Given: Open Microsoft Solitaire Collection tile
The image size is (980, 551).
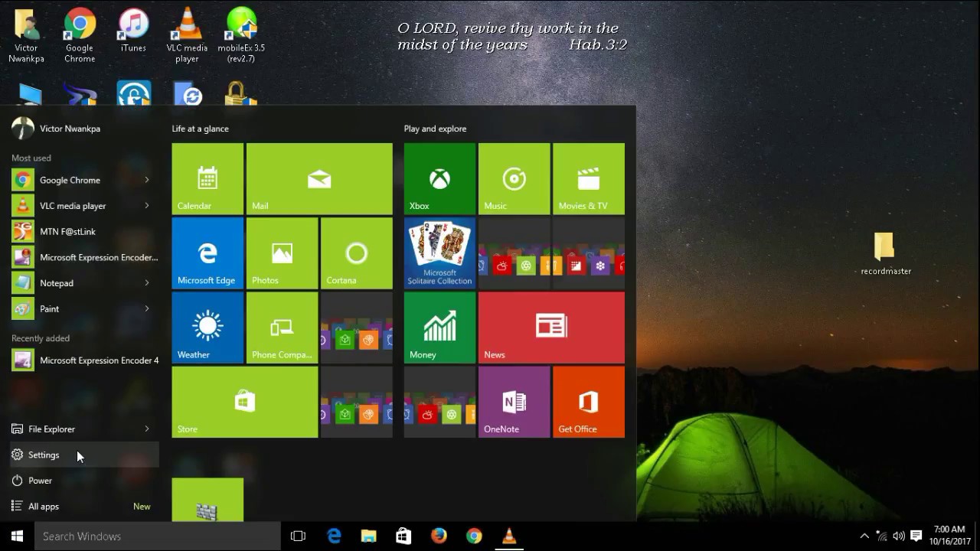Looking at the screenshot, I should [439, 253].
